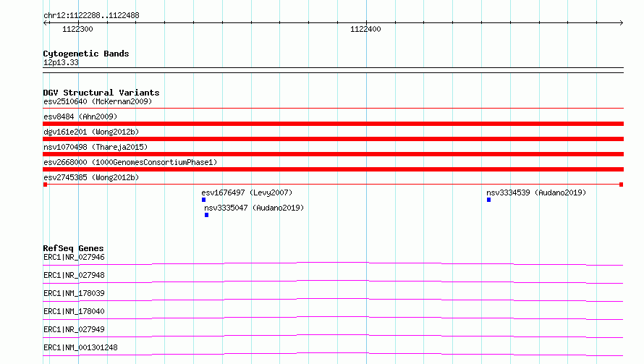Select variant esv8484 (Ahn2009)
644x364 pixels.
[x=80, y=117]
